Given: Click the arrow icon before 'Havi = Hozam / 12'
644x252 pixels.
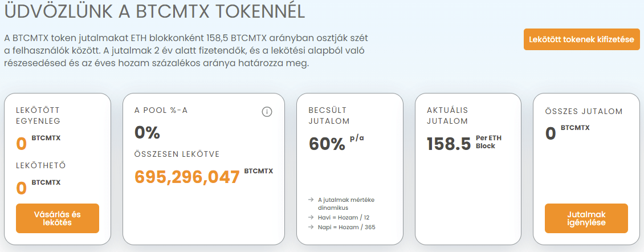Looking at the screenshot, I should (x=311, y=217).
